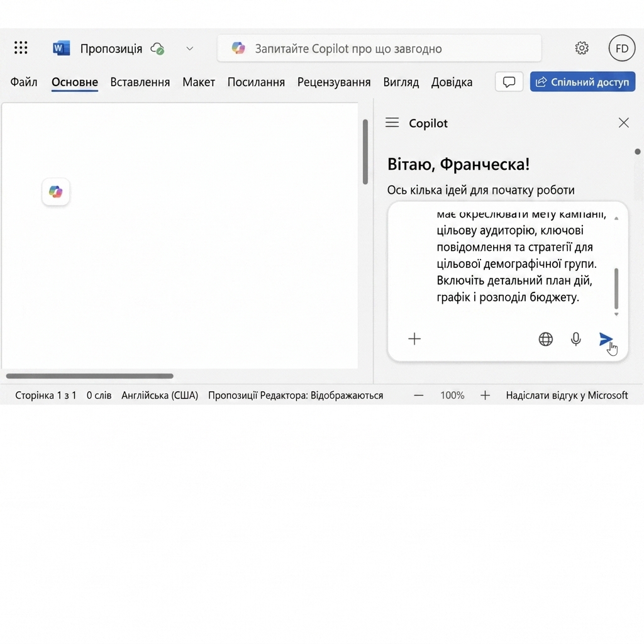Click the floating Copilot icon in document
The height and width of the screenshot is (644, 644).
tap(56, 191)
